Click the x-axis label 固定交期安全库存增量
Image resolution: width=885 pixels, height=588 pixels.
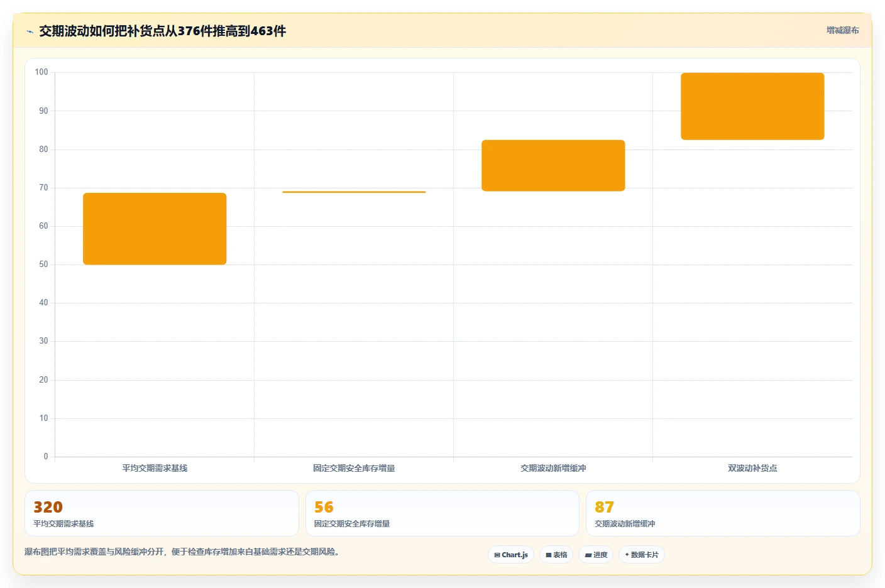click(x=354, y=468)
